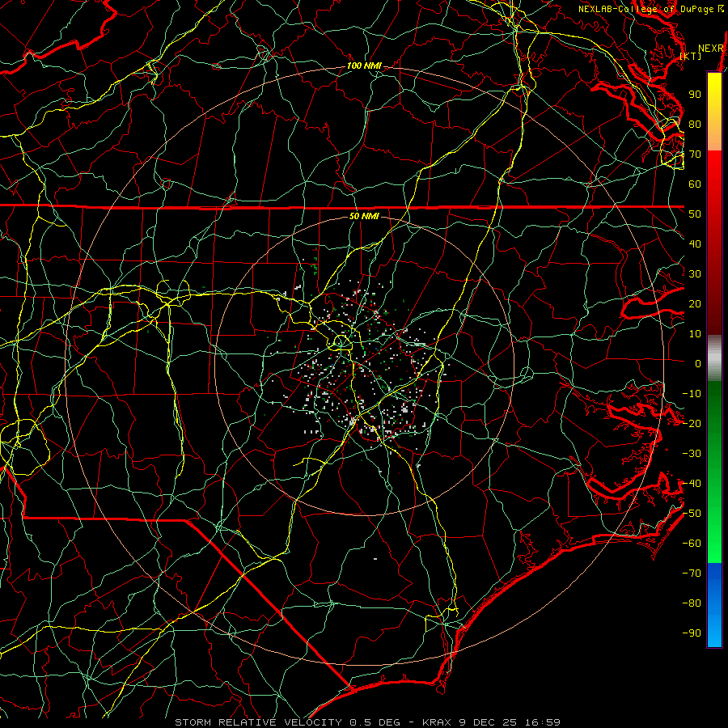The image size is (728, 728).
Task: Click the -30 value on the velocity scale
Action: click(x=692, y=454)
